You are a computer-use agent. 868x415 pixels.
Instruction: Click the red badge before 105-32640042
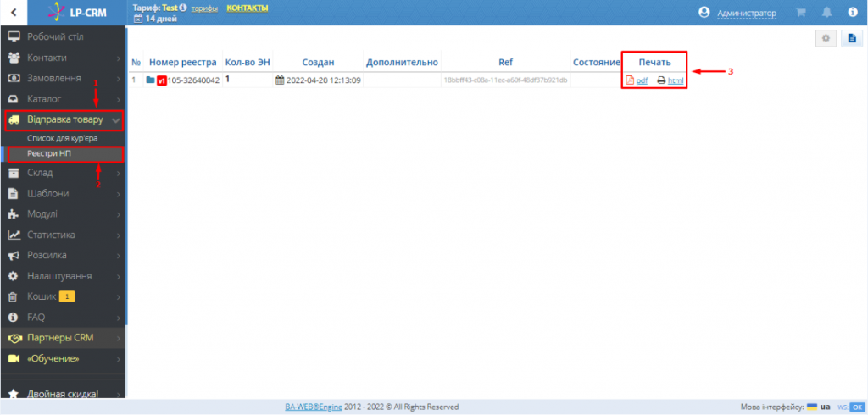pos(162,80)
